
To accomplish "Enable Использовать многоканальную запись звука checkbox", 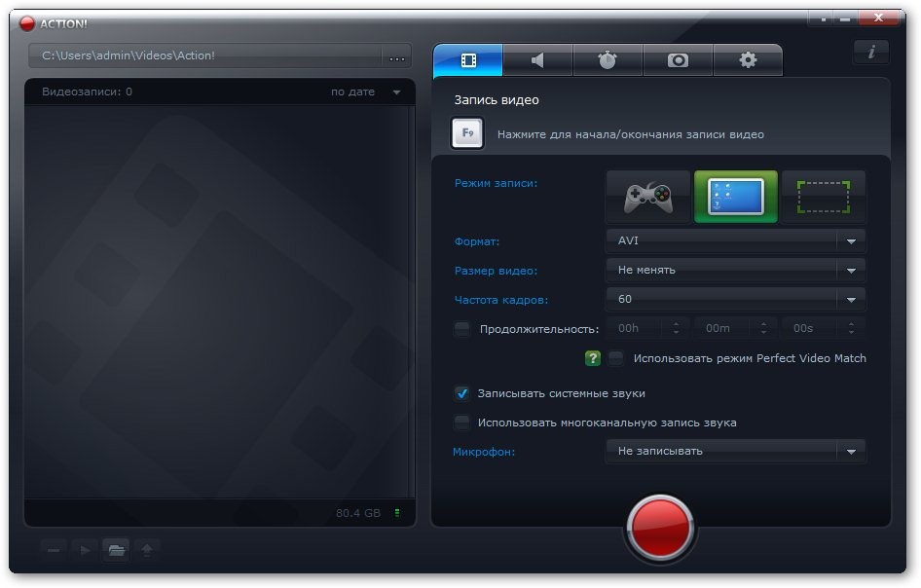I will (x=462, y=423).
